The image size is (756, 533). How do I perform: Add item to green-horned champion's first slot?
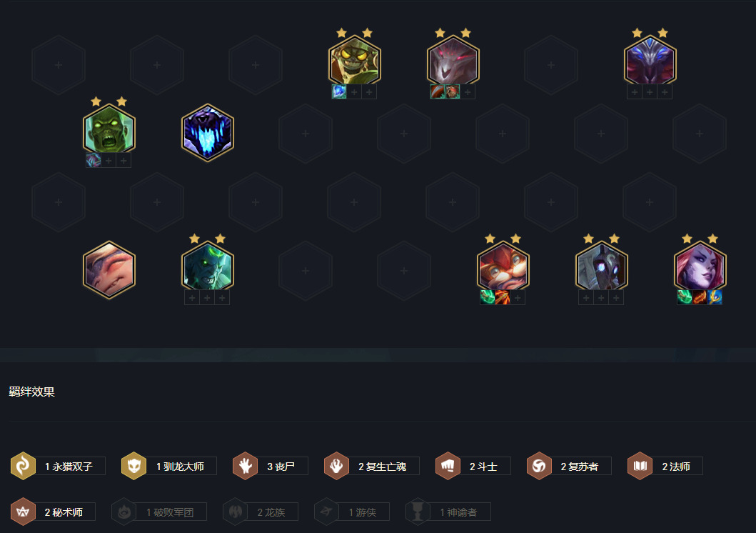coord(192,298)
